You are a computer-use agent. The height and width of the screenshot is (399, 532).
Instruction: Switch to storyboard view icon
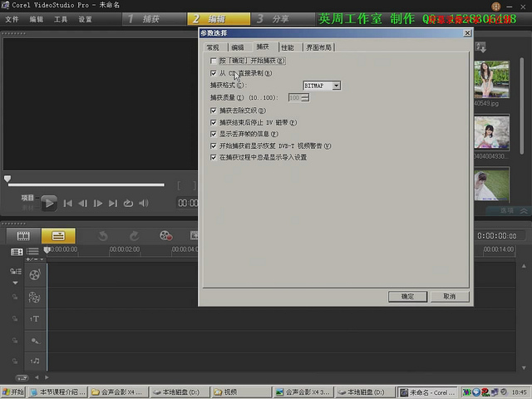pyautogui.click(x=23, y=236)
